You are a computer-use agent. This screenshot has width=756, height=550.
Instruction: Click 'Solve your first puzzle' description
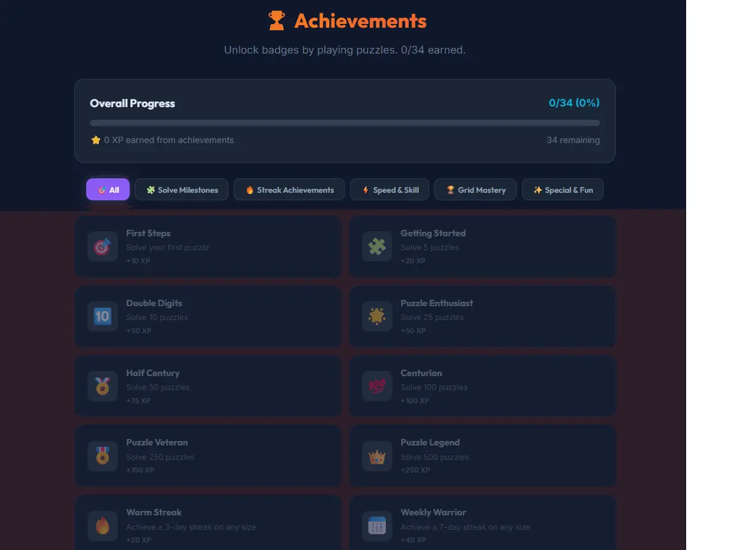(x=167, y=247)
